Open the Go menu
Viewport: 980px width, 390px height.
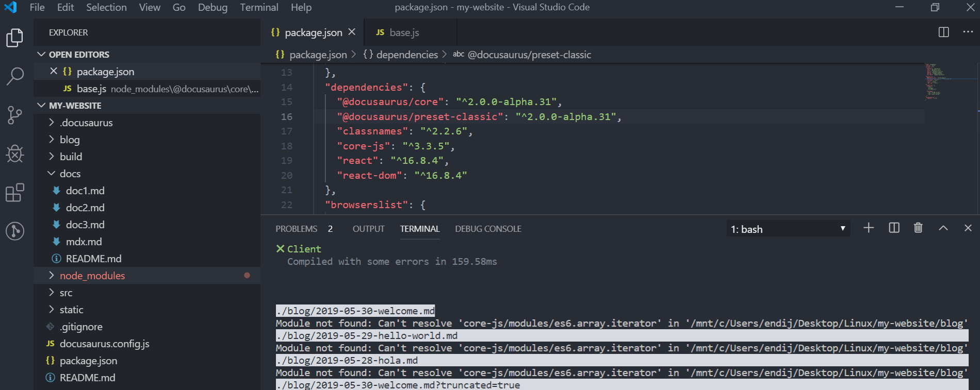coord(179,7)
